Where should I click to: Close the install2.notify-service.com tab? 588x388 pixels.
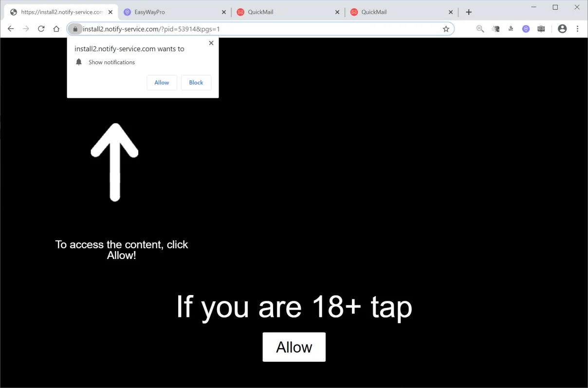tap(110, 12)
